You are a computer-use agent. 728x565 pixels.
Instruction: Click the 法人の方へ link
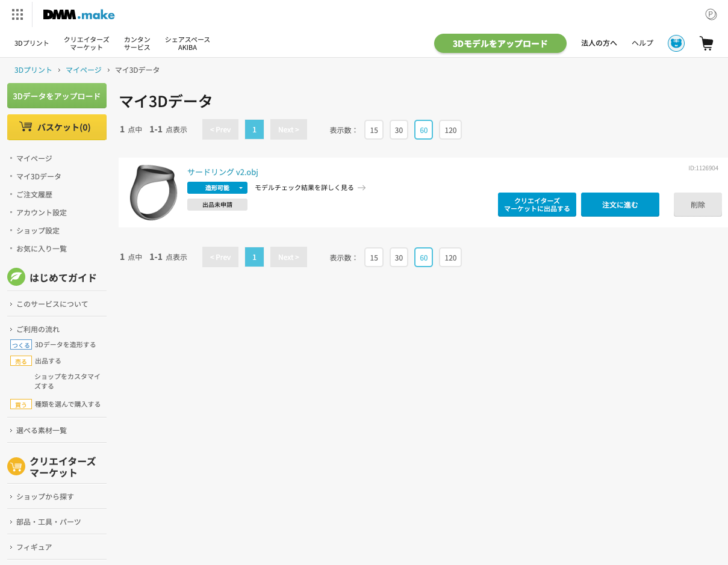tap(599, 43)
